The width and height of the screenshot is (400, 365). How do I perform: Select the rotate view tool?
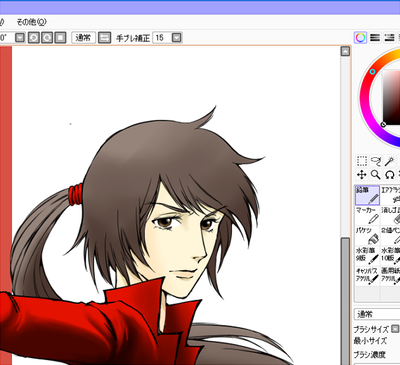tap(390, 174)
